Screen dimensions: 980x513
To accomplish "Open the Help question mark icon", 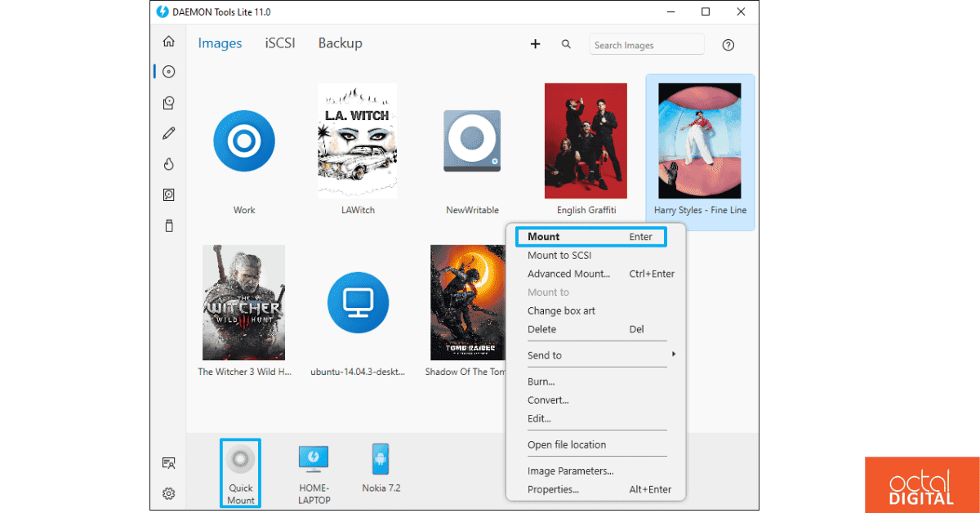I will (728, 45).
